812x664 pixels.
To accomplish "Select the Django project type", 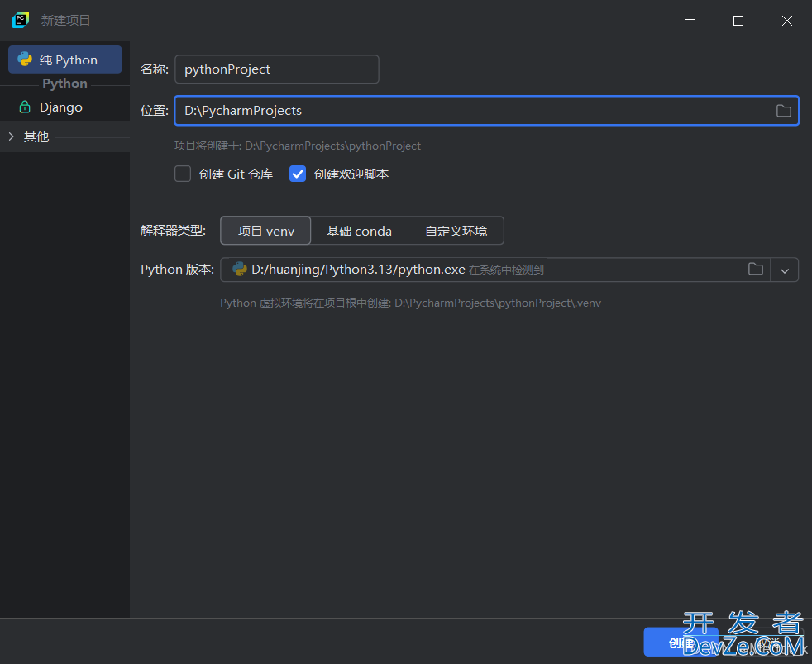I will (61, 107).
